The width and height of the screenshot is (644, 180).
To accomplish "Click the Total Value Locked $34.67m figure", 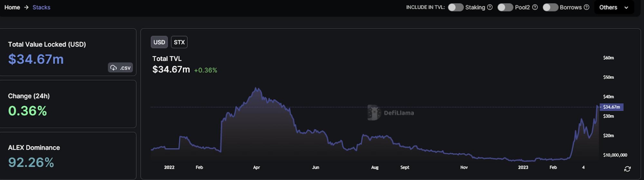I will tap(36, 59).
